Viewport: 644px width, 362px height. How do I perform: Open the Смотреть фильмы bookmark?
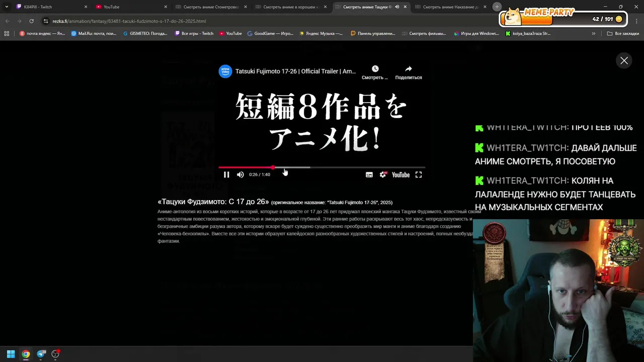[424, 34]
